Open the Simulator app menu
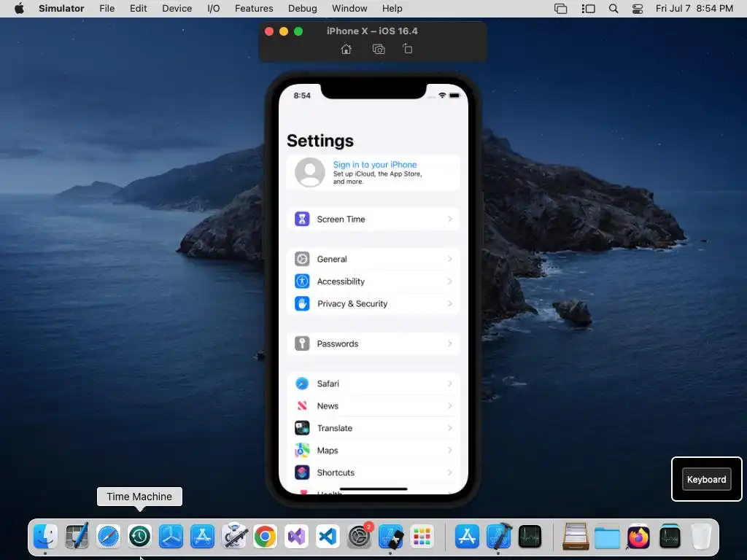 coord(61,9)
